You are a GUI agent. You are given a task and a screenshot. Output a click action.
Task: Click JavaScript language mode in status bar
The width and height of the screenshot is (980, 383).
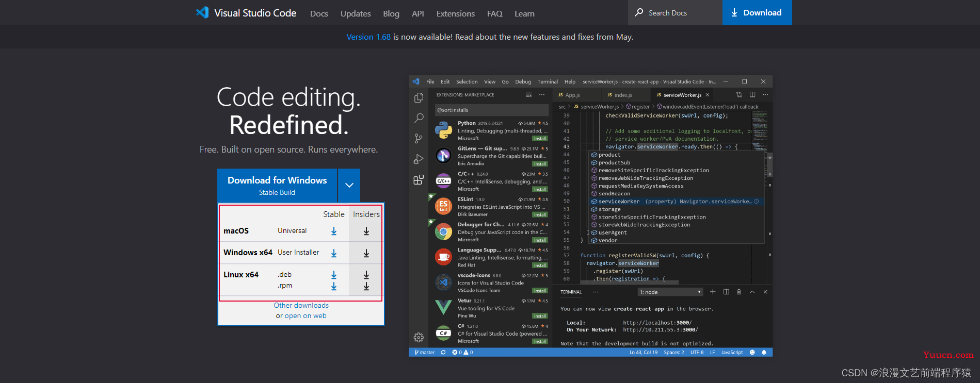click(x=732, y=353)
